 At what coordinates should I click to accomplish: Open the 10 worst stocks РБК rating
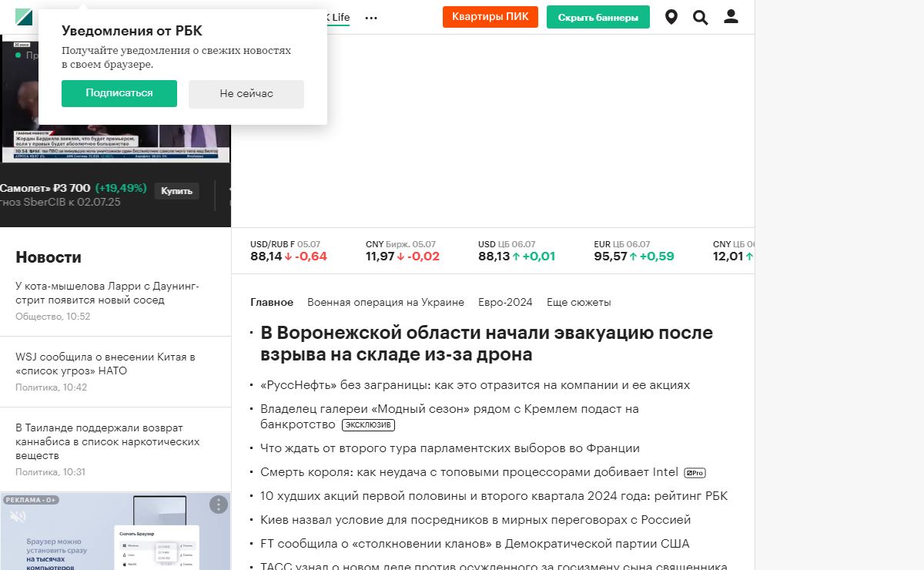point(494,496)
